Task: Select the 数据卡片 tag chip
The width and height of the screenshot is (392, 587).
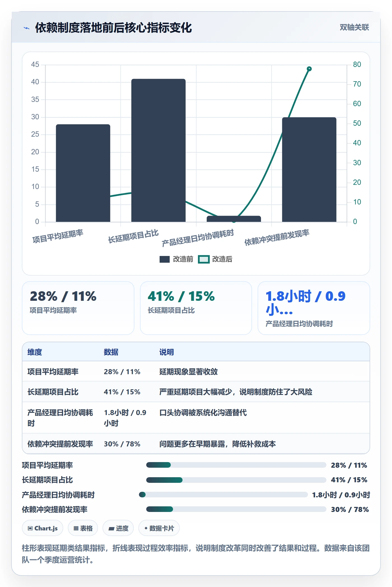Action: point(159,528)
